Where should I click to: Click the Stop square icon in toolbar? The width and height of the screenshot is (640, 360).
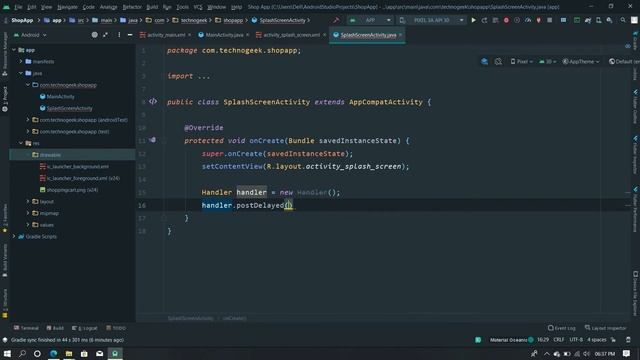(550, 20)
